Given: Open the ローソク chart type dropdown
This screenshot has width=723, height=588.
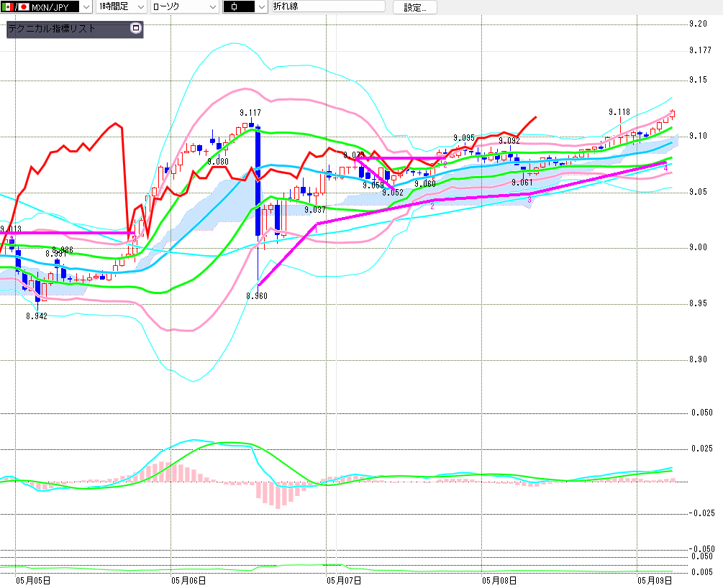Looking at the screenshot, I should [212, 7].
